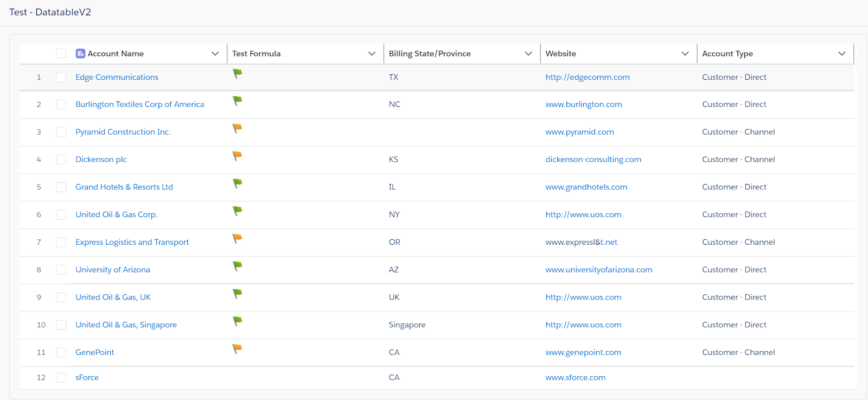Click the orange flag in GenePoint row
The width and height of the screenshot is (868, 400).
237,348
